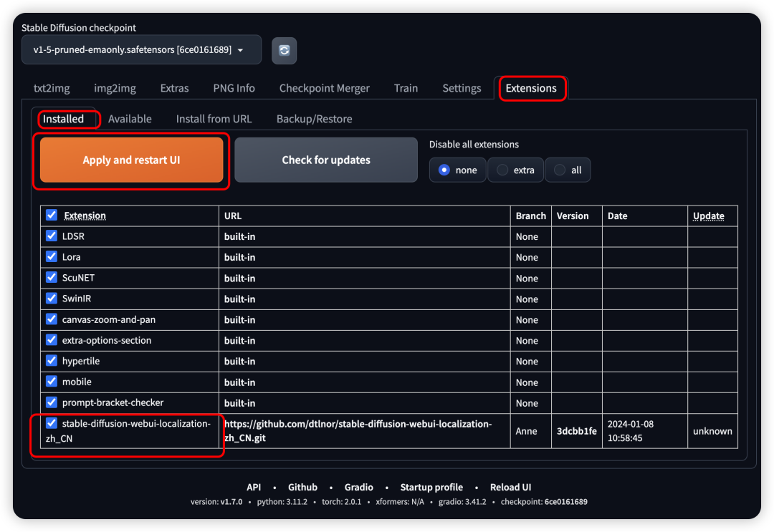Select the Installed sub-tab

pyautogui.click(x=63, y=119)
